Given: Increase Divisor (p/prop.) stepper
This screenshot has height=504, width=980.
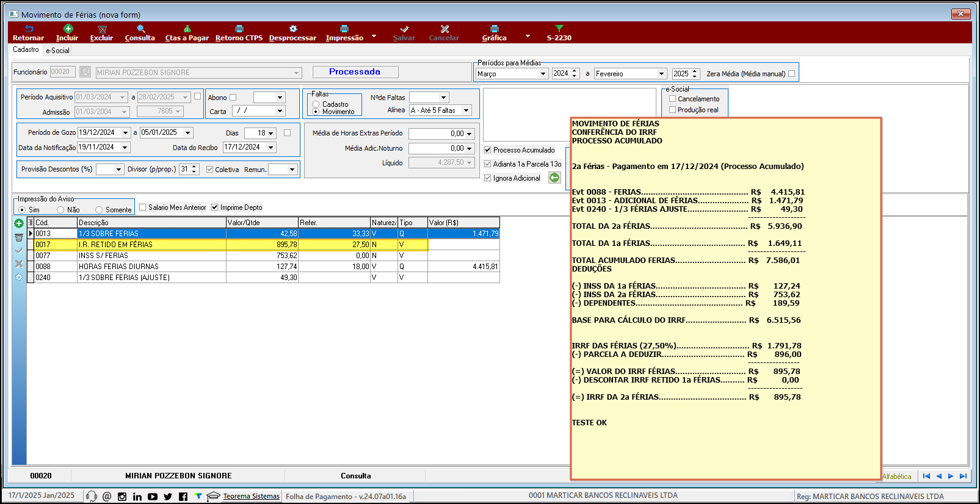Looking at the screenshot, I should coord(195,167).
